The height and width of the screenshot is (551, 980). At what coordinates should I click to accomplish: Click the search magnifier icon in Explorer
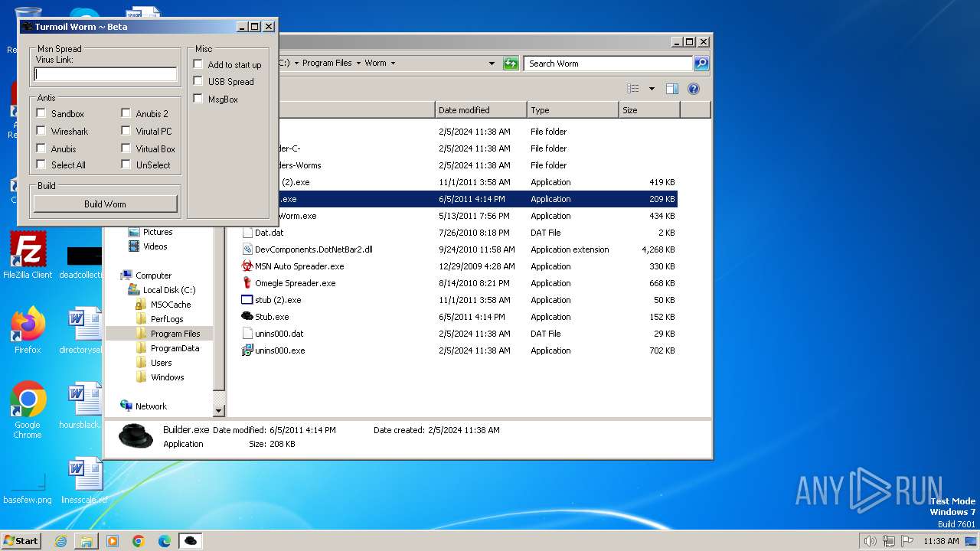point(701,64)
